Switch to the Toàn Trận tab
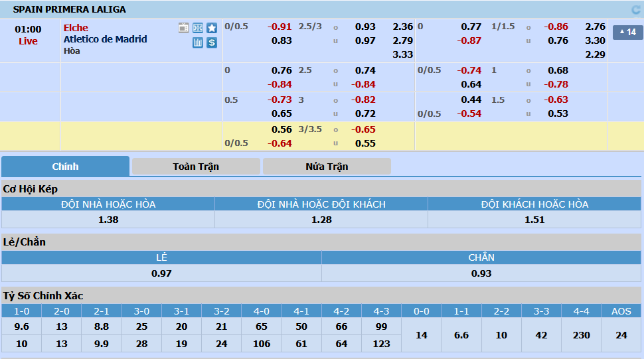 [x=196, y=167]
